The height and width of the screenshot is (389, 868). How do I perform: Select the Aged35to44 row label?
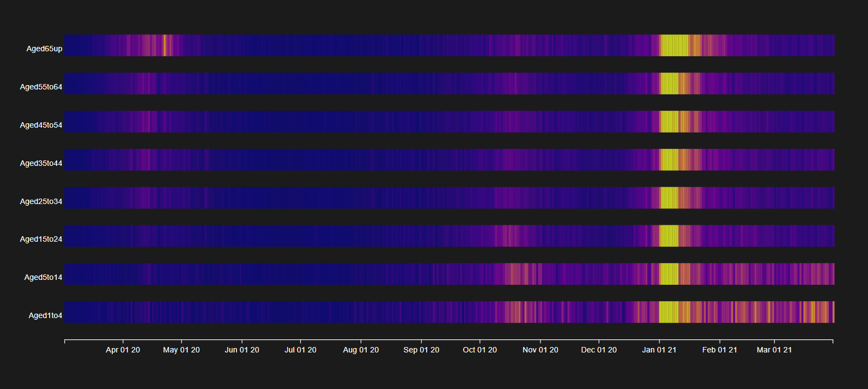(41, 163)
